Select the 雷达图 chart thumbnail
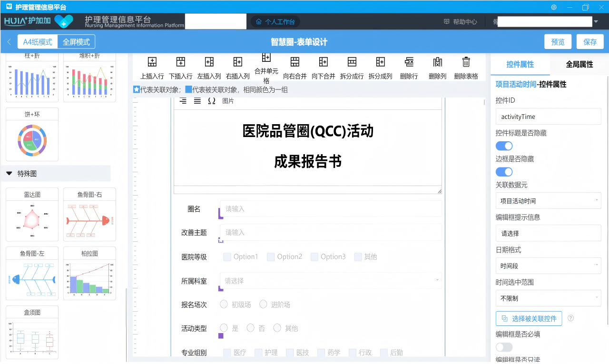Viewport: 609px width, 364px height. pyautogui.click(x=32, y=215)
